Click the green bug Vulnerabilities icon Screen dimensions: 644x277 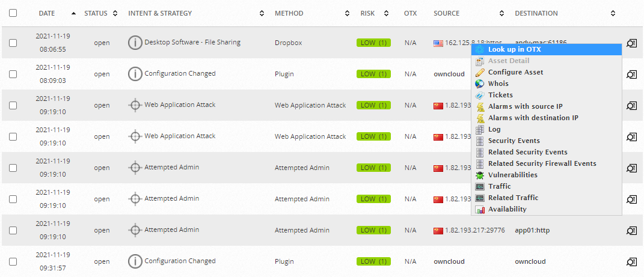point(480,175)
